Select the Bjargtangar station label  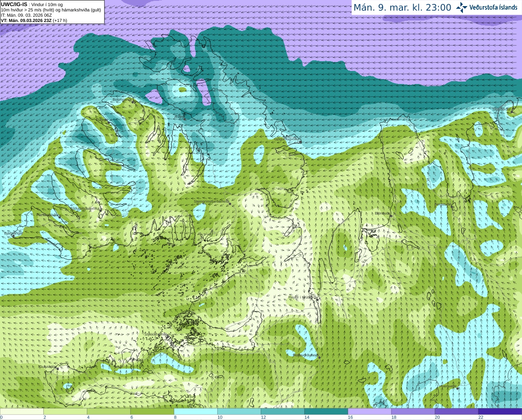tap(13, 233)
